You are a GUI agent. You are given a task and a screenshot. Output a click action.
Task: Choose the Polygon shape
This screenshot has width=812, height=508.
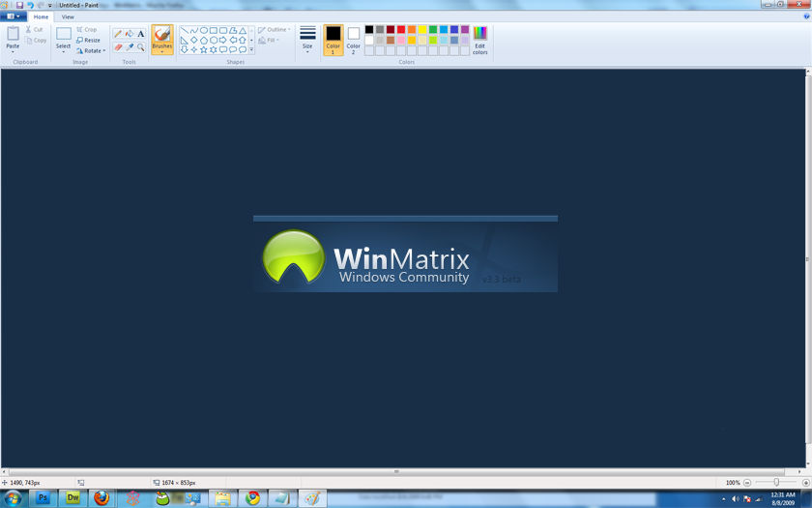233,31
